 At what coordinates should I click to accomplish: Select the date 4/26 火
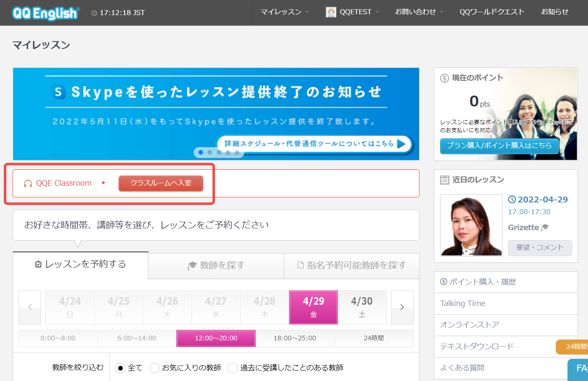167,307
